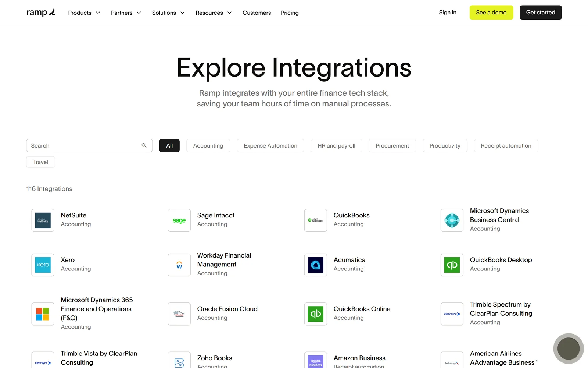Screen dimensions: 588x368
Task: Click the See a demo button
Action: point(491,12)
